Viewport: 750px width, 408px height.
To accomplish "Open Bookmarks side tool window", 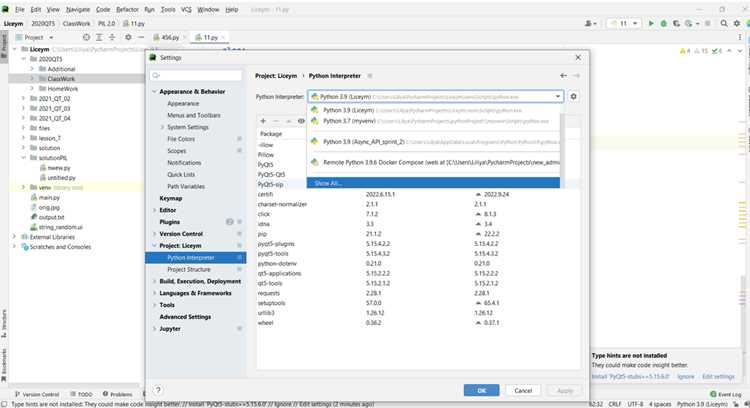I will 4,365.
